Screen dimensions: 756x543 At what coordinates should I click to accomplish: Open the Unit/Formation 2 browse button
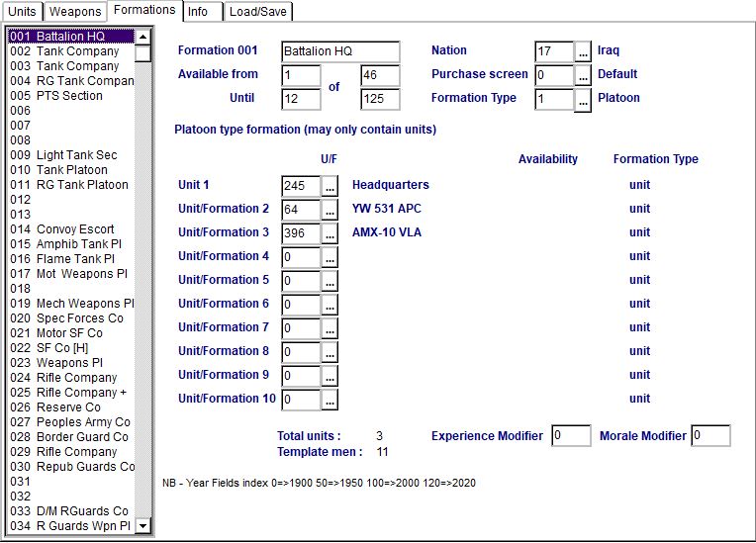tap(330, 210)
